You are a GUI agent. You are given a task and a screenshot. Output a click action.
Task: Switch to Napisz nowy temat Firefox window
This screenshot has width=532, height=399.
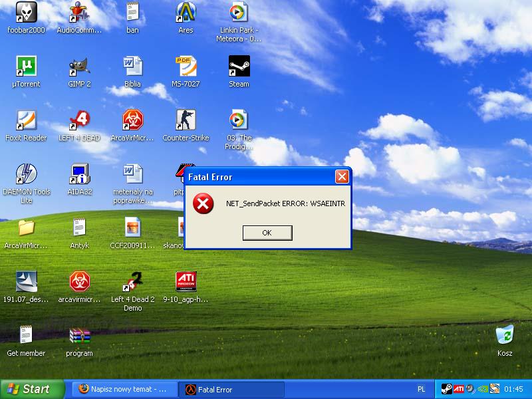(x=124, y=389)
